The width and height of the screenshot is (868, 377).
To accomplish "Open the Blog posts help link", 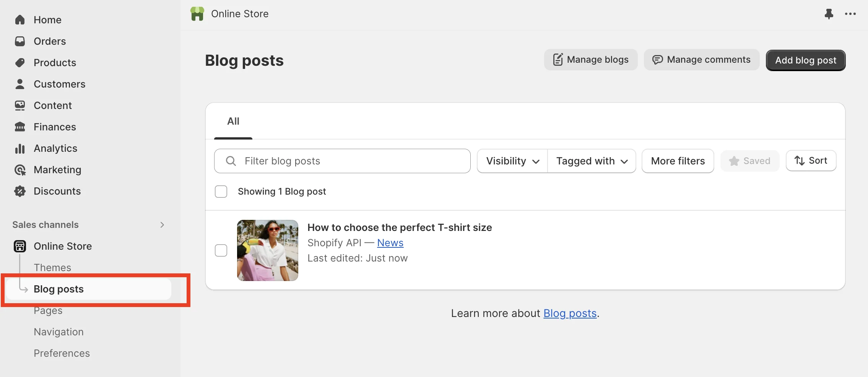I will point(570,314).
